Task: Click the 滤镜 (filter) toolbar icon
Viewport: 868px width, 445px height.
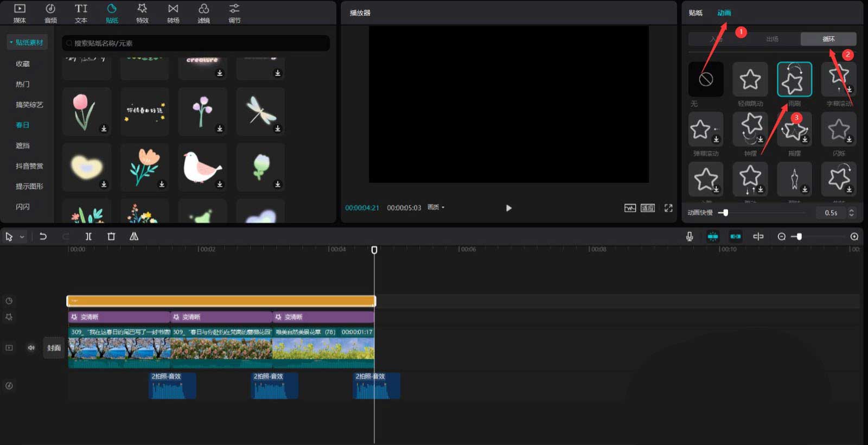Action: [203, 13]
